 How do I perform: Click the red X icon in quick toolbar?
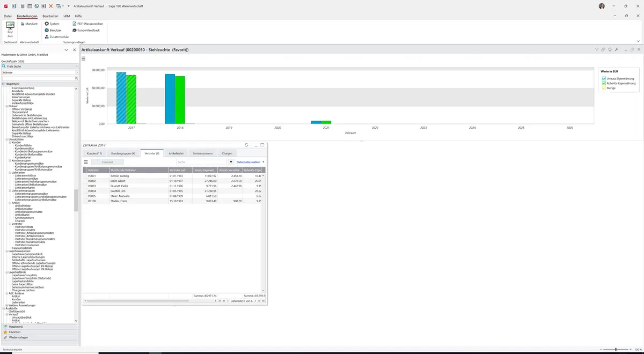[x=50, y=6]
